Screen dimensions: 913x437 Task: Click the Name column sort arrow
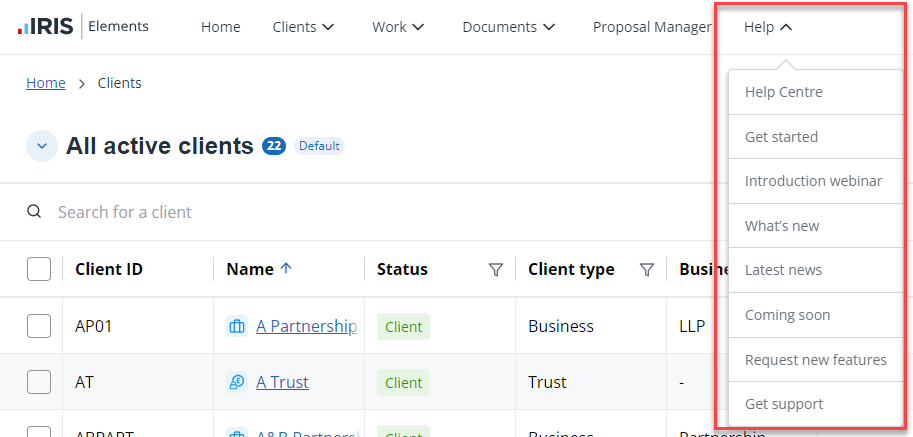coord(286,268)
